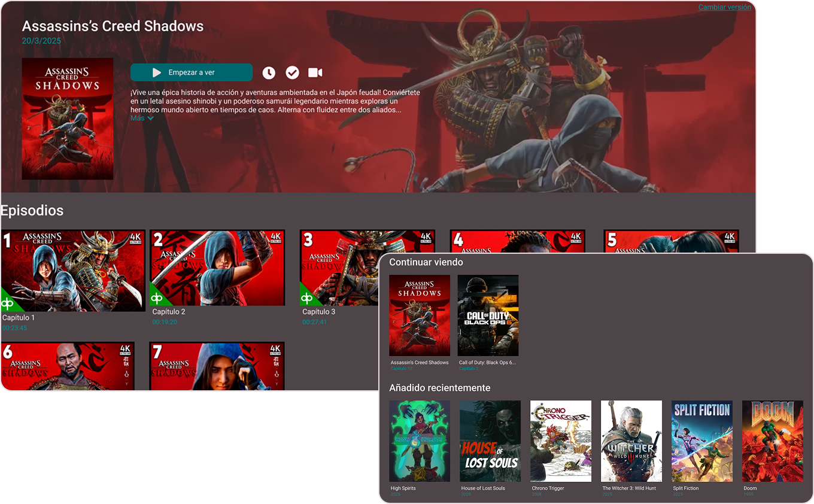Select the Doom cover
The image size is (814, 504).
click(x=772, y=441)
